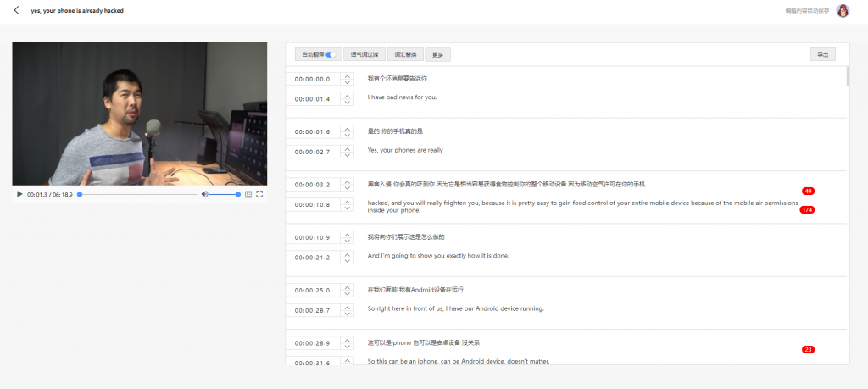The width and height of the screenshot is (868, 389).
Task: Click the red 49 character count badge
Action: click(808, 191)
